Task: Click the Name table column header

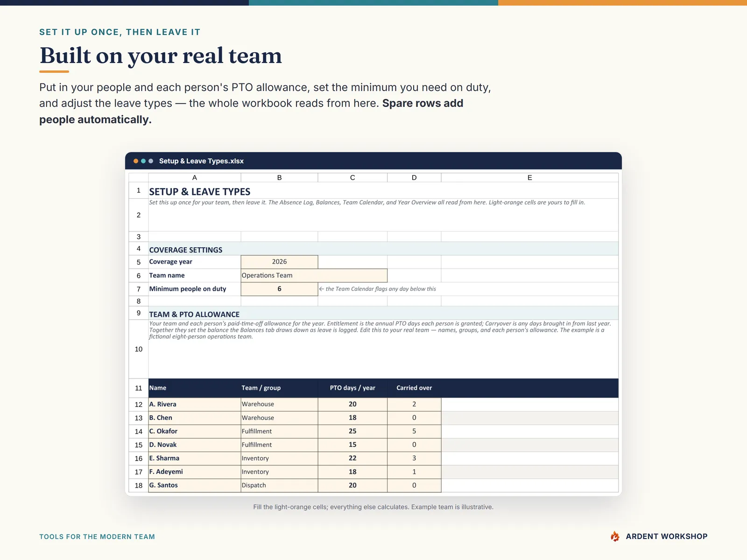Action: 195,388
